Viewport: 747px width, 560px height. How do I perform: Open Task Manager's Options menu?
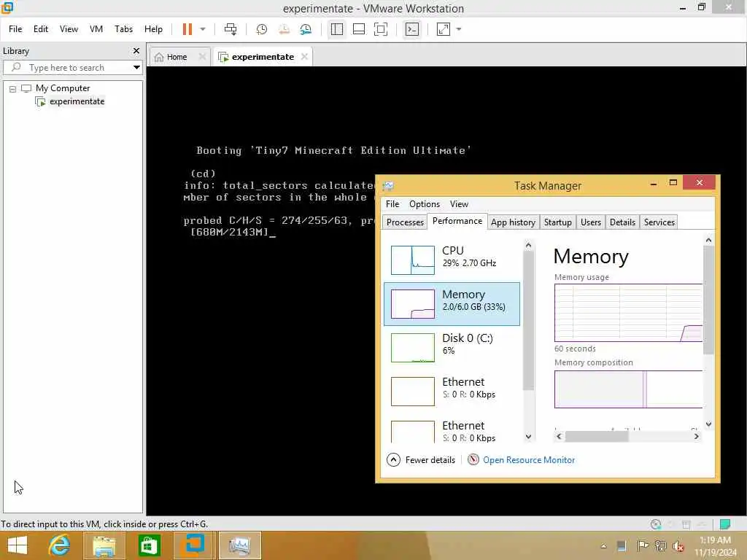425,204
